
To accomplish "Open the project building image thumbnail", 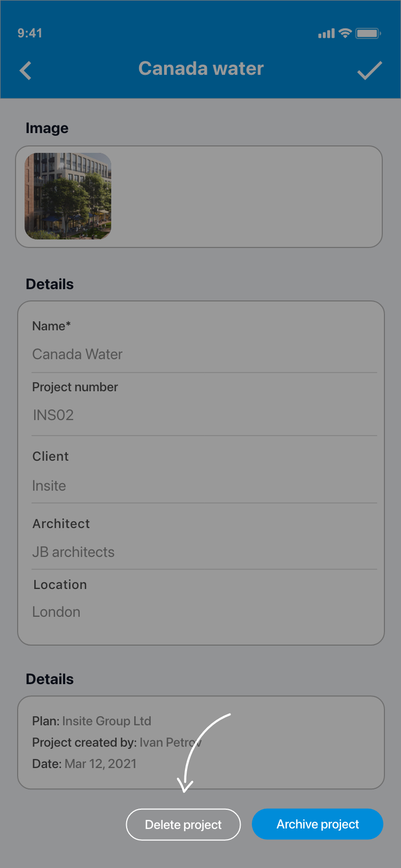I will point(68,196).
